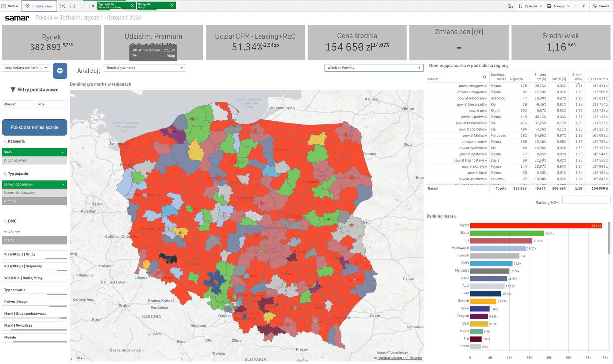The height and width of the screenshot is (364, 613).
Task: Open the Miesiąc filter
Action: 18,104
